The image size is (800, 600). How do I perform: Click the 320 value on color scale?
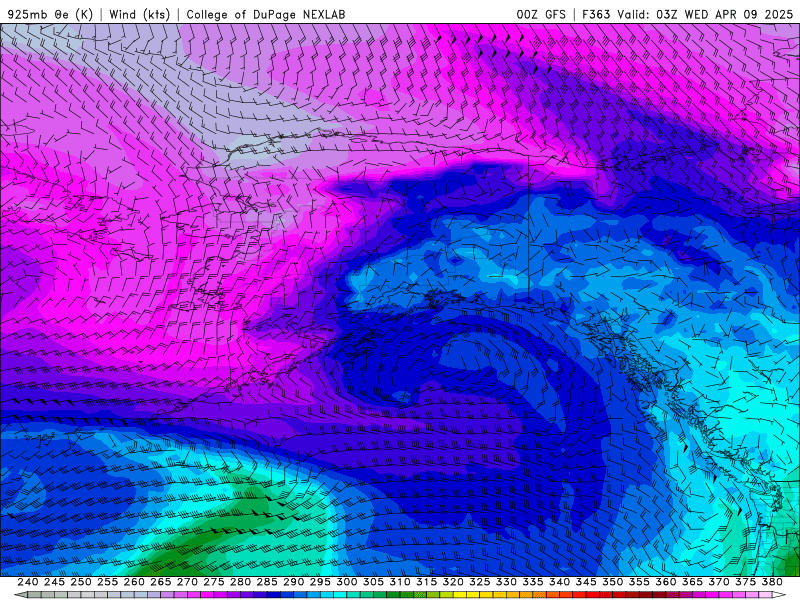click(x=453, y=582)
